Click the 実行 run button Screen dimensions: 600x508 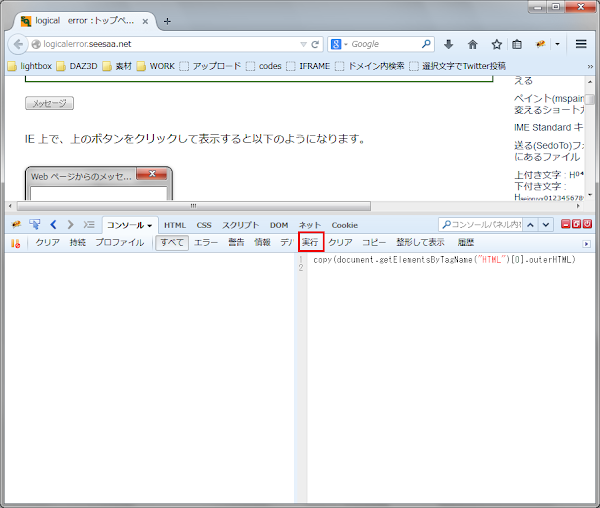click(x=310, y=243)
